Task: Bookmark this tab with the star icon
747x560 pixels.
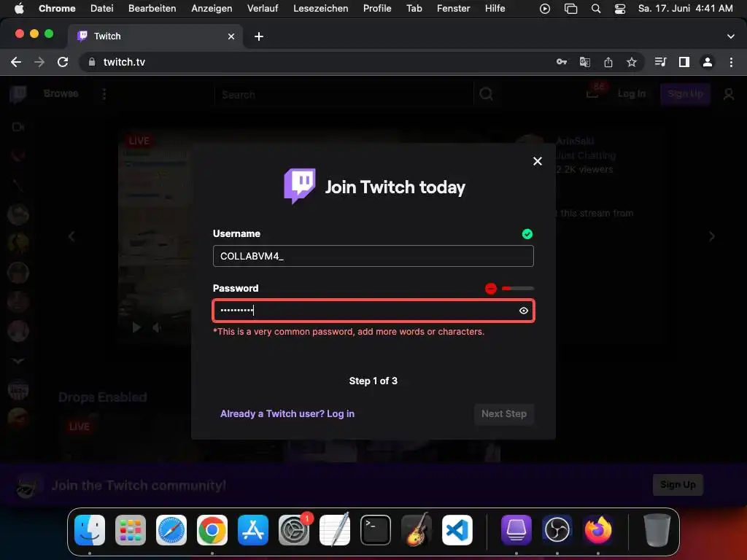Action: tap(631, 62)
